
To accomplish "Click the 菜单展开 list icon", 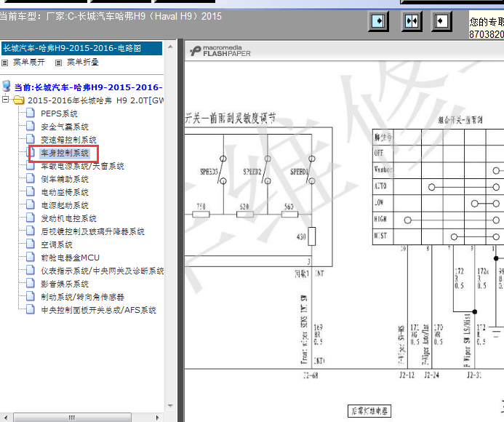I will point(5,63).
